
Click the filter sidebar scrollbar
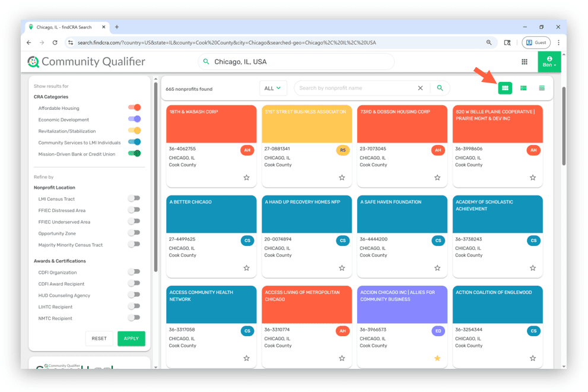pos(155,176)
